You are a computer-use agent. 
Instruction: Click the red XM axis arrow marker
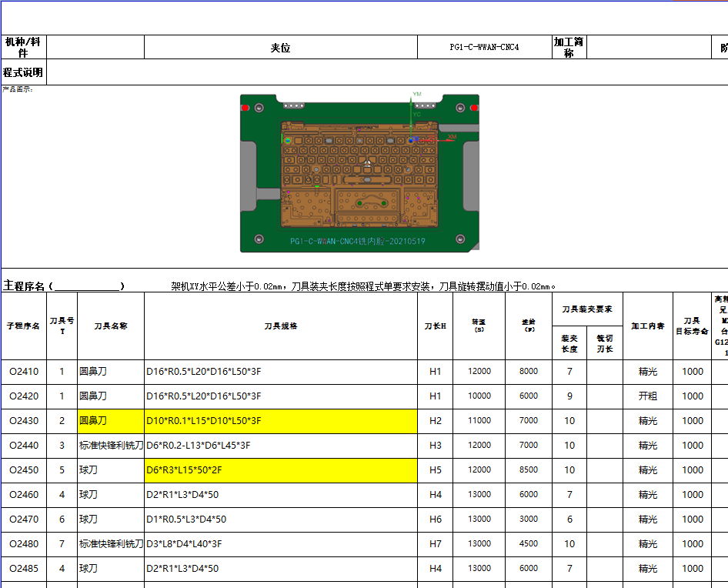(x=449, y=139)
